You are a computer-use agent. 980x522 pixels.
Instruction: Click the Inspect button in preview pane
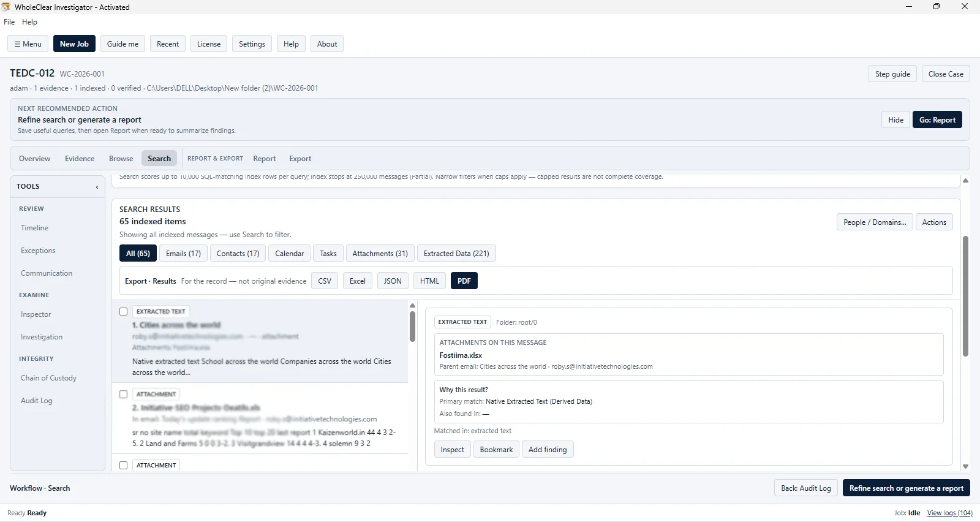coord(452,450)
